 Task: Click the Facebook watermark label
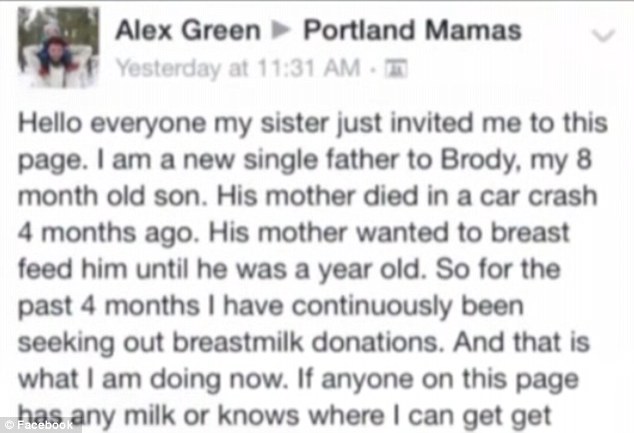43,423
